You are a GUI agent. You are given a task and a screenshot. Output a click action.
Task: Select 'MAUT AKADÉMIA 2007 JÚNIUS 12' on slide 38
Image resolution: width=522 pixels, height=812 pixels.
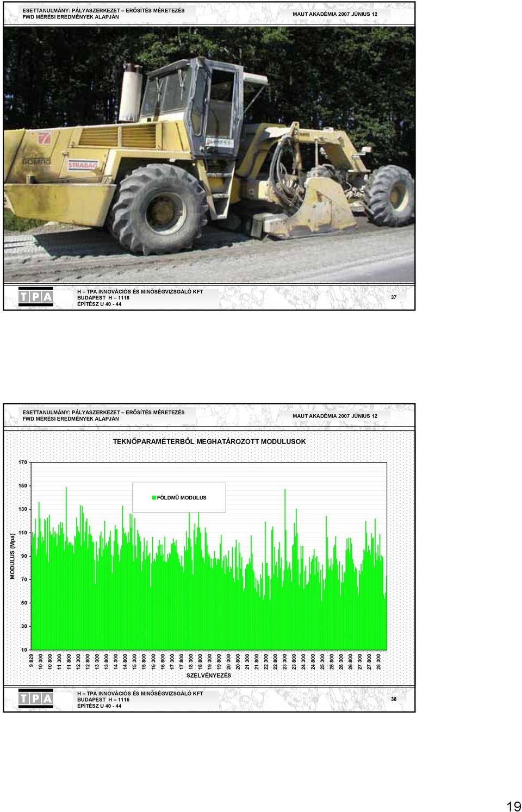[335, 416]
